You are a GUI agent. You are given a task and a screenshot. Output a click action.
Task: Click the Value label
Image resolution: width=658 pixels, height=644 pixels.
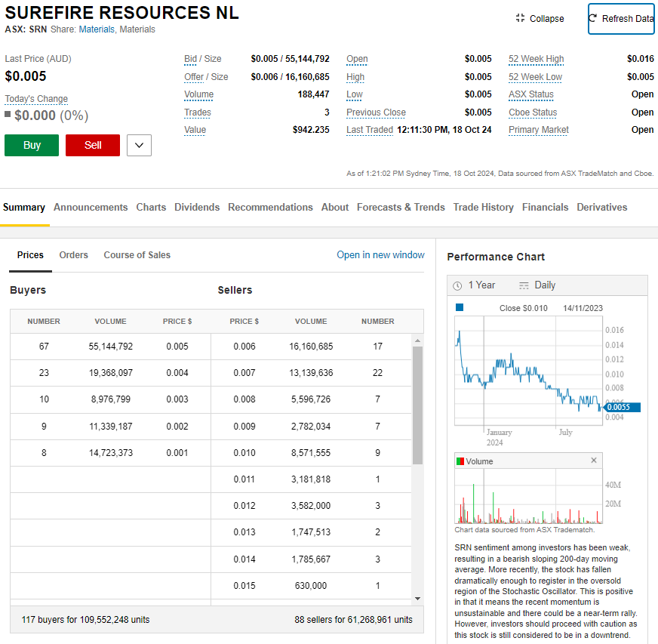pos(195,130)
